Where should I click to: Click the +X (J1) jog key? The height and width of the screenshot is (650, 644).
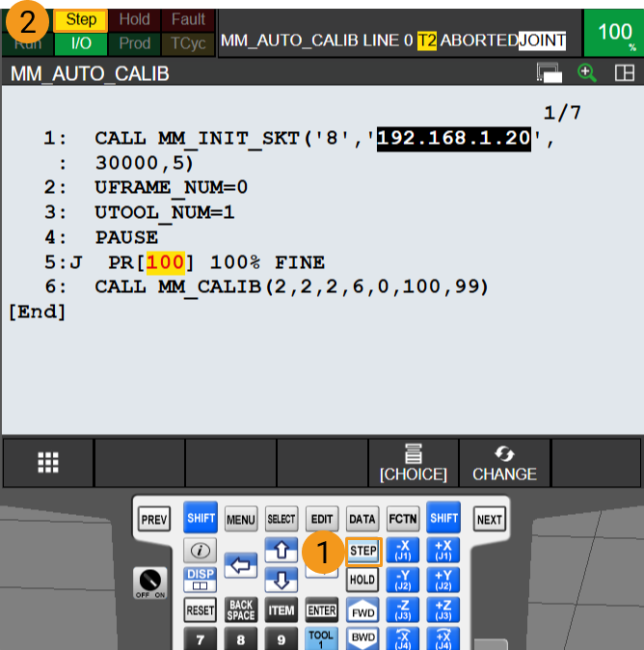(x=443, y=550)
